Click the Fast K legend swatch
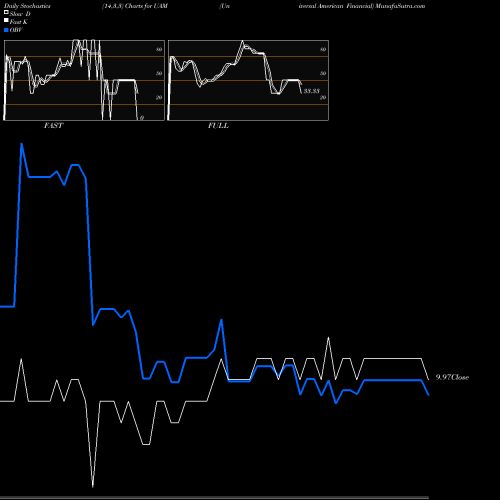 coord(6,20)
